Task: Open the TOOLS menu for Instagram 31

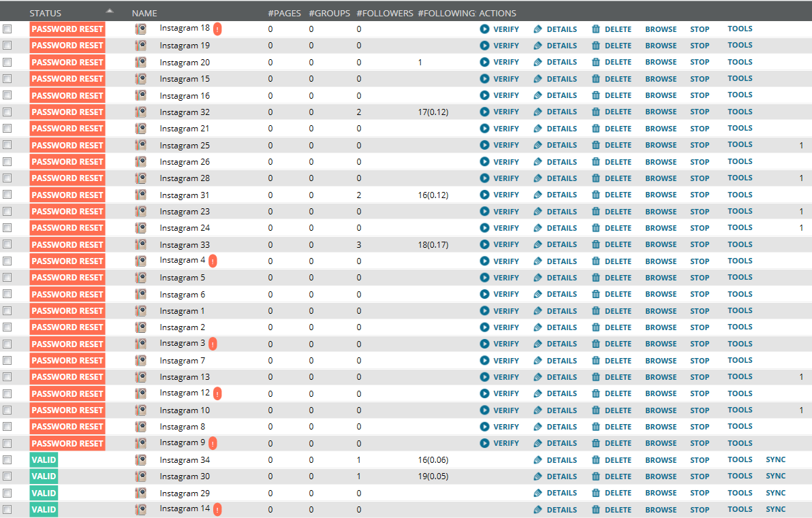Action: [740, 195]
